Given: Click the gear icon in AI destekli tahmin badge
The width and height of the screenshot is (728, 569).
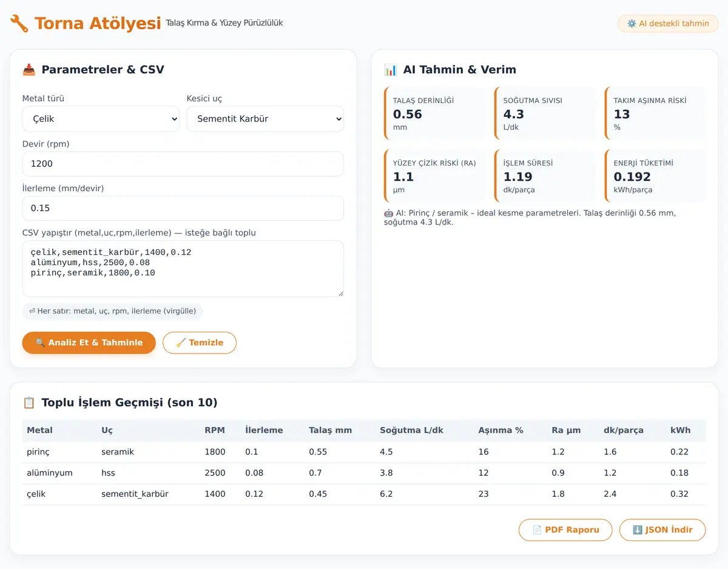Looking at the screenshot, I should [632, 24].
